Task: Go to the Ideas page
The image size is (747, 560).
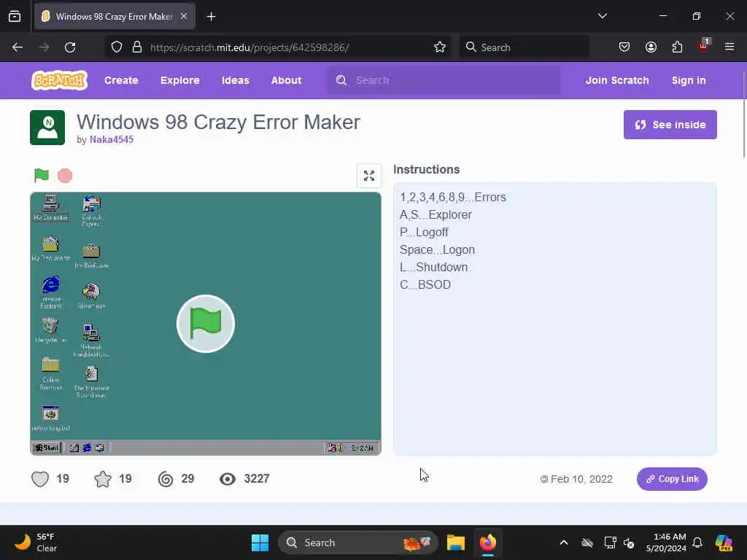Action: pyautogui.click(x=236, y=80)
